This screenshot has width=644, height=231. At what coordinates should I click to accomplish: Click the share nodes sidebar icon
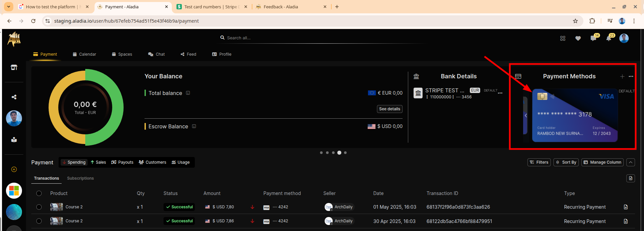[14, 97]
